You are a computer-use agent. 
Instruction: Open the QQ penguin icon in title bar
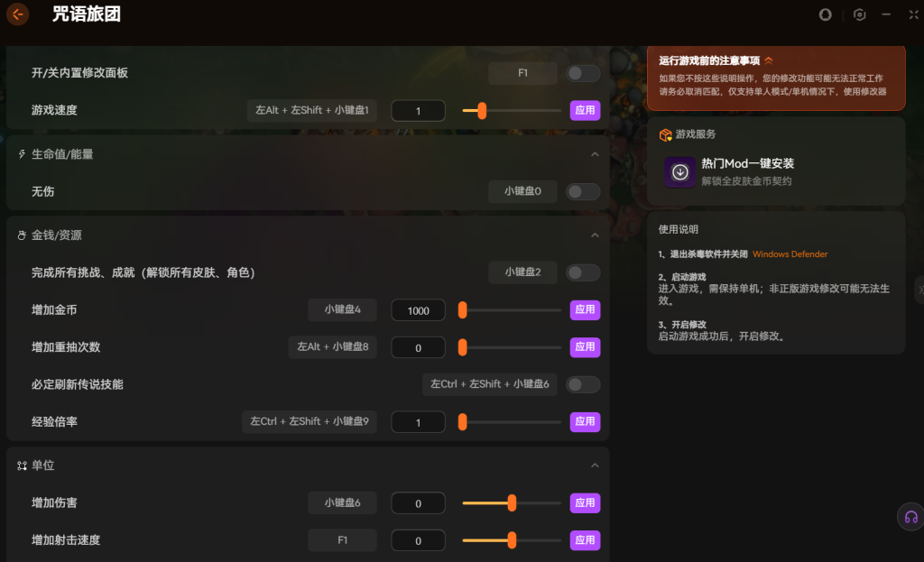tap(825, 14)
